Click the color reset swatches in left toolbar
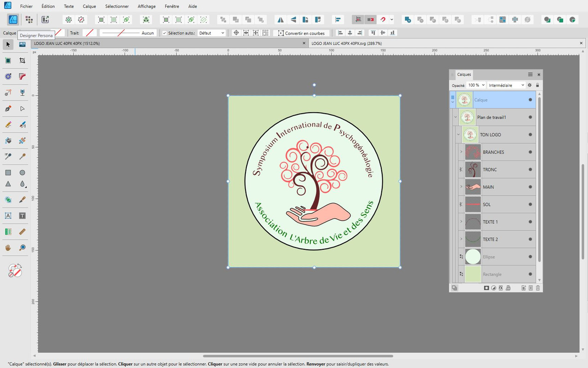This screenshot has width=588, height=368. [14, 270]
